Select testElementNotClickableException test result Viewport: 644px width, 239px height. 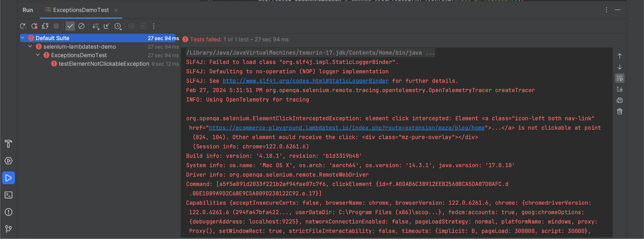click(104, 64)
